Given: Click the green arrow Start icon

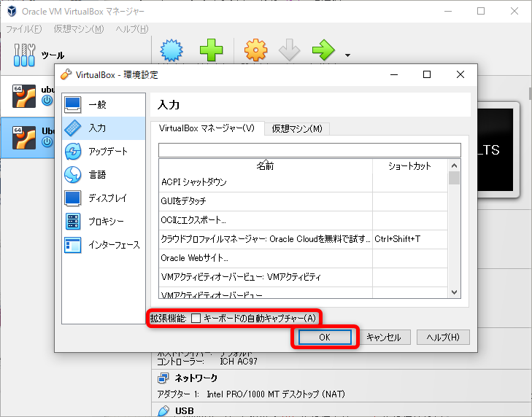Looking at the screenshot, I should (323, 50).
